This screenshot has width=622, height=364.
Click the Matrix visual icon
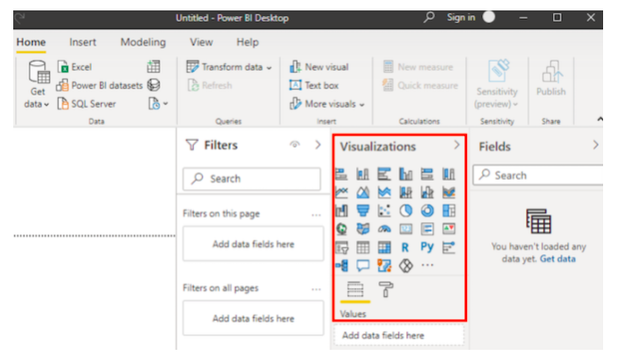(x=384, y=248)
